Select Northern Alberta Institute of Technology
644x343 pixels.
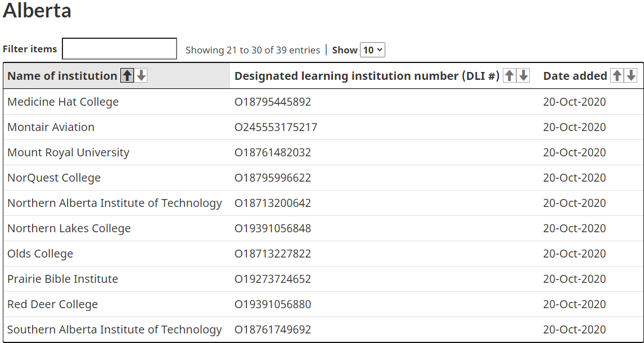click(115, 204)
